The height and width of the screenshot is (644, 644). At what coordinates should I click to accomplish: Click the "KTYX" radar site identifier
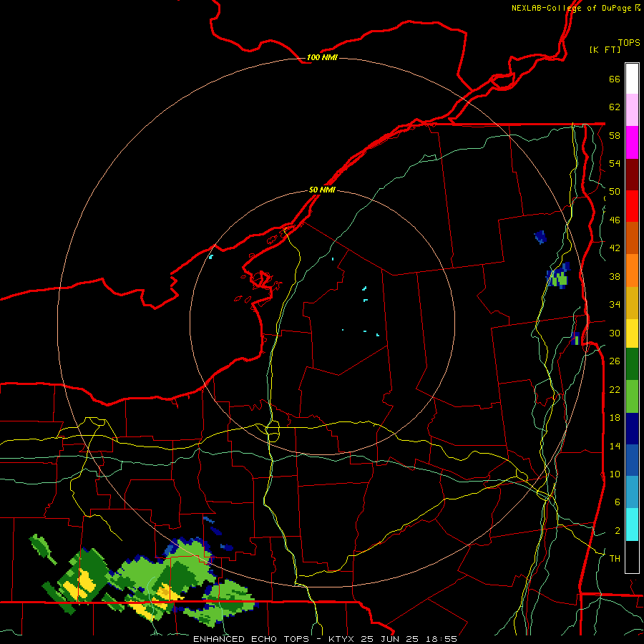point(342,639)
